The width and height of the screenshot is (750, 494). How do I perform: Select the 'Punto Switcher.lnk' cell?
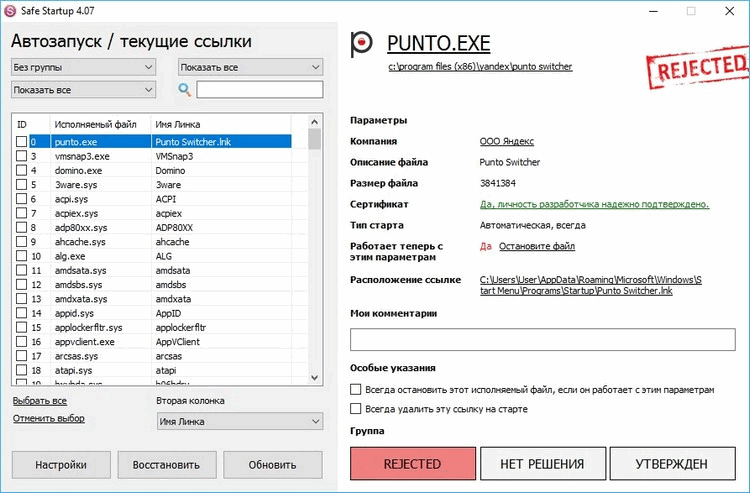(221, 142)
